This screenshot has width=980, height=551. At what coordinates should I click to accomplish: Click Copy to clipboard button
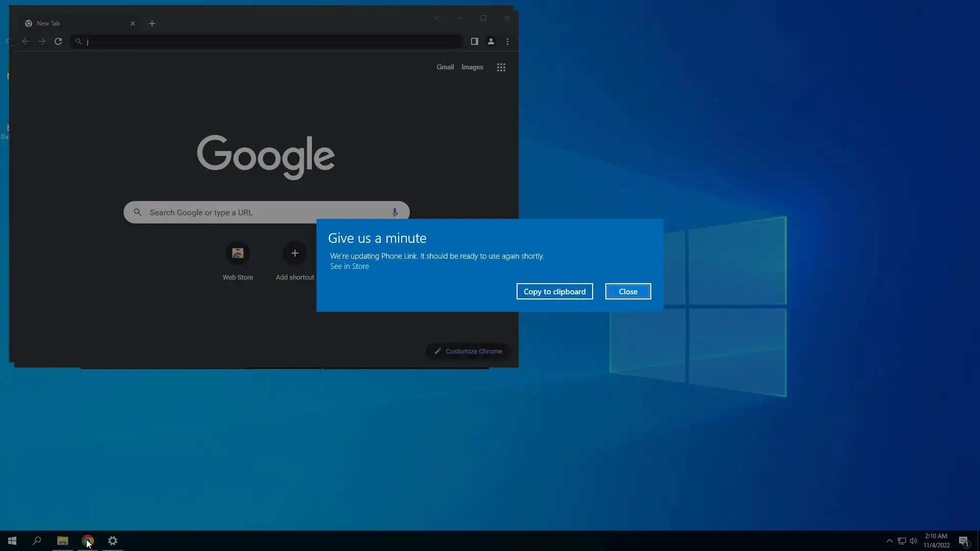(554, 291)
